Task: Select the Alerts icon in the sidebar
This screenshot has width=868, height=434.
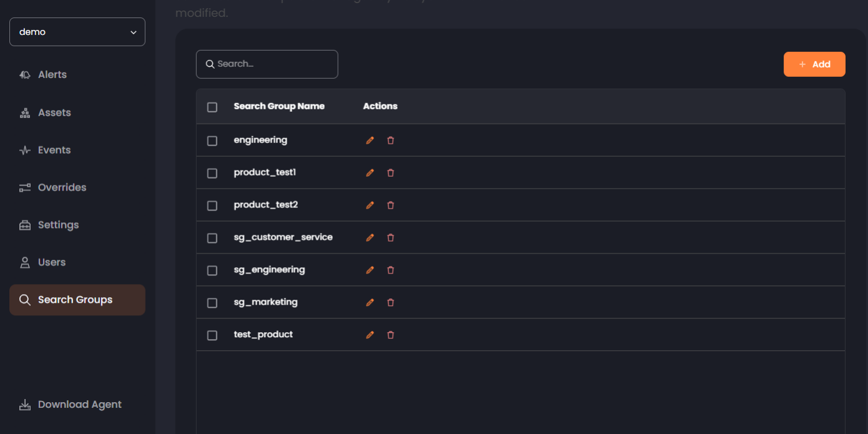Action: click(x=24, y=74)
